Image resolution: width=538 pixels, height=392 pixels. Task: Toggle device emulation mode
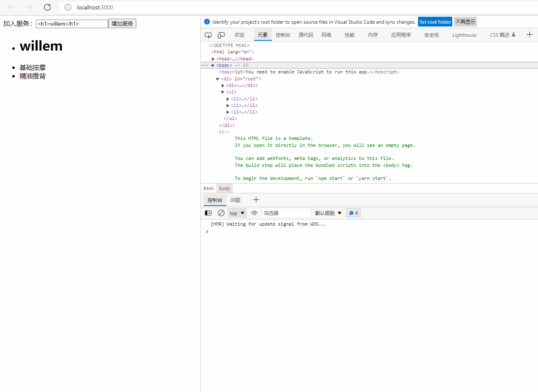(221, 35)
